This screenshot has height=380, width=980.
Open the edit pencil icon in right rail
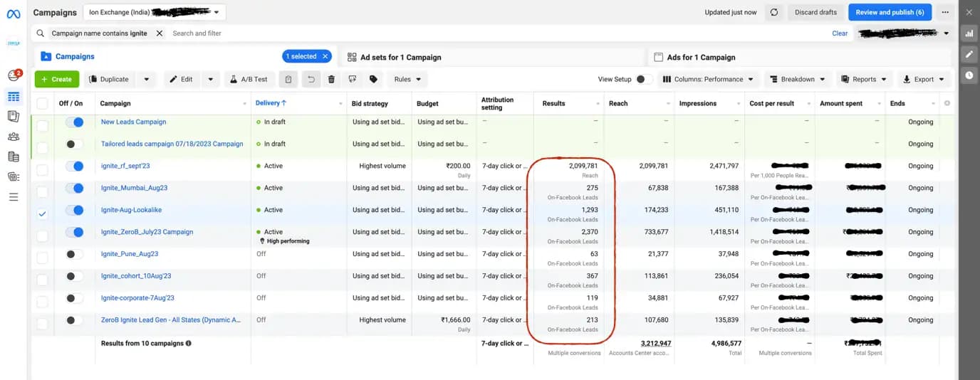tap(969, 54)
